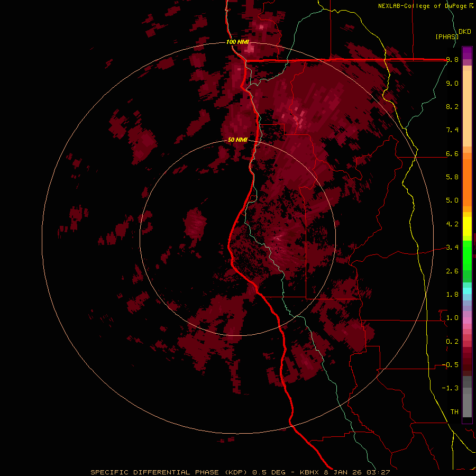Click the [PHAS] label above the color bar
The width and height of the screenshot is (476, 476).
447,36
